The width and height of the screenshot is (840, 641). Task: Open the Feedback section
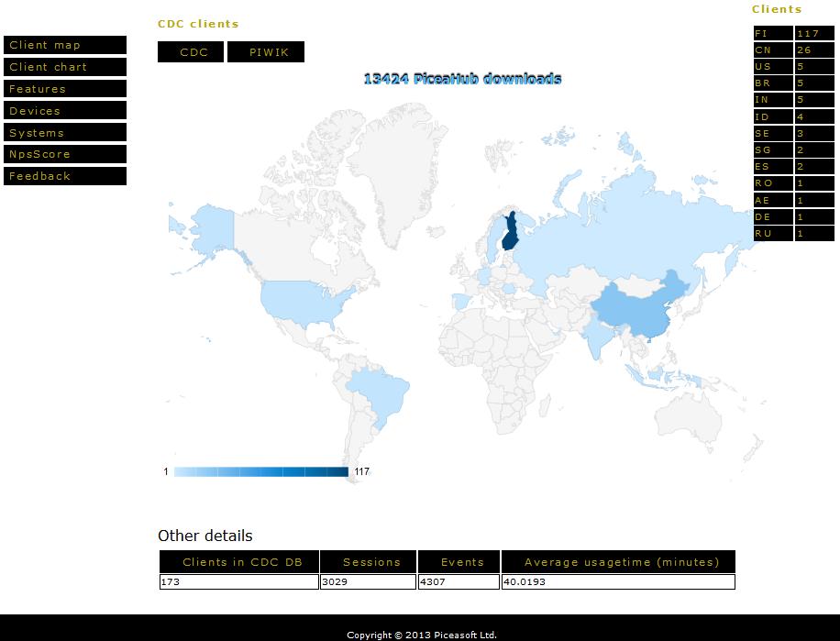(x=65, y=176)
